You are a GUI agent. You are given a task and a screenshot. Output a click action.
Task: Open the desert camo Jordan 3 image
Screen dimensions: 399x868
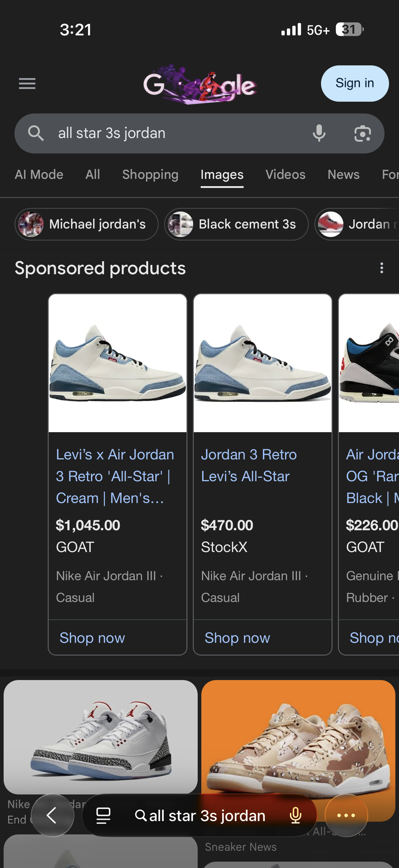coord(298,741)
